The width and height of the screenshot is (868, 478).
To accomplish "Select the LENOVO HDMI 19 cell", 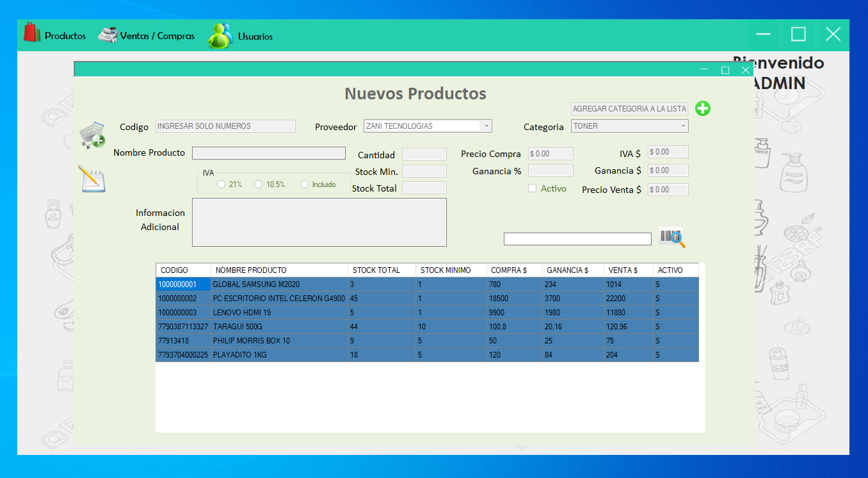I will pyautogui.click(x=280, y=313).
